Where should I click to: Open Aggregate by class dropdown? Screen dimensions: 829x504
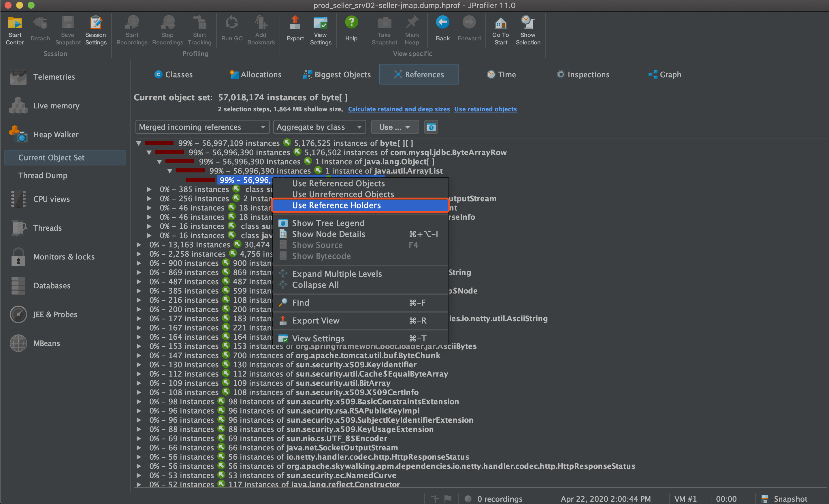click(x=319, y=127)
